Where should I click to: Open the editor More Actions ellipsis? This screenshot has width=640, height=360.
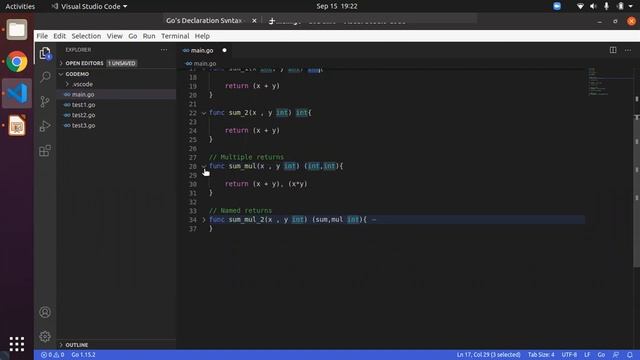click(628, 50)
